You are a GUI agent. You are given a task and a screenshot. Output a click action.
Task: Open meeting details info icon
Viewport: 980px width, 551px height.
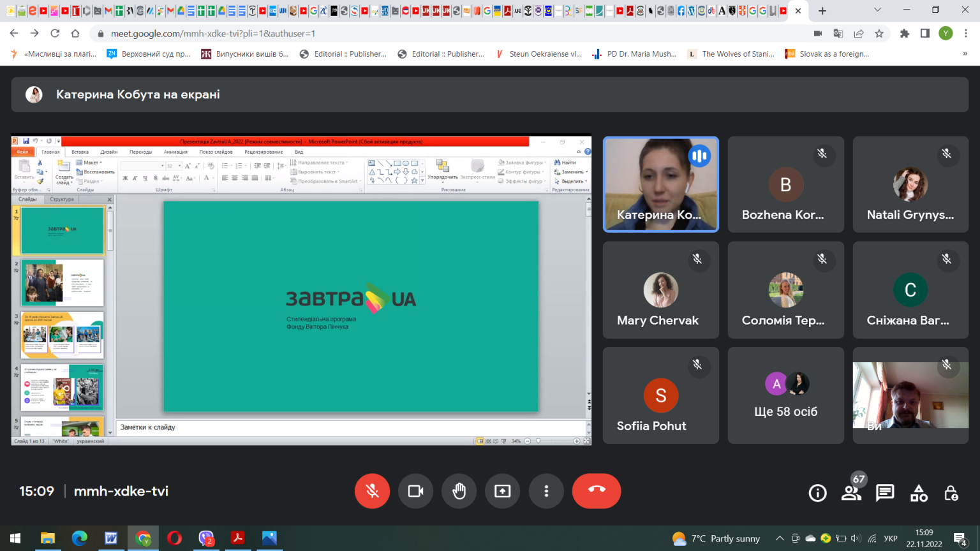[x=817, y=492]
